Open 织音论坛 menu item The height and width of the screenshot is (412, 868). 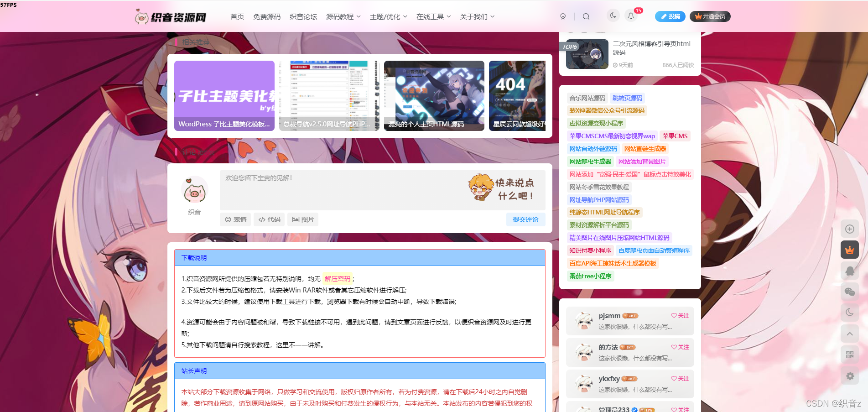tap(303, 16)
